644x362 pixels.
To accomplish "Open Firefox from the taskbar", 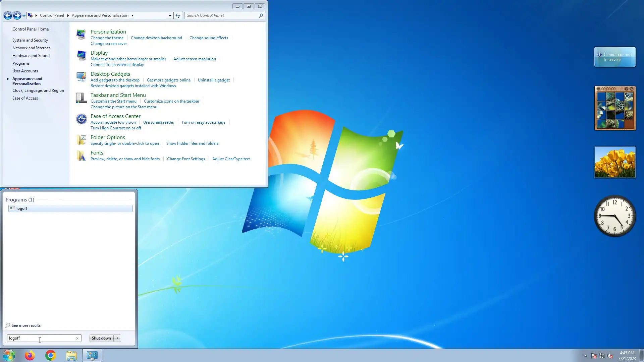I will 30,355.
